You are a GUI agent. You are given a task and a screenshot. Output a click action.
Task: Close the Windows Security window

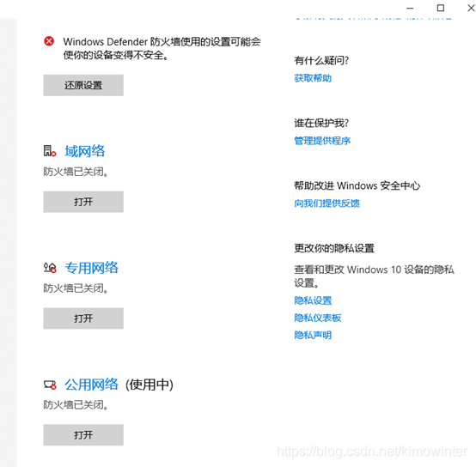pyautogui.click(x=471, y=8)
